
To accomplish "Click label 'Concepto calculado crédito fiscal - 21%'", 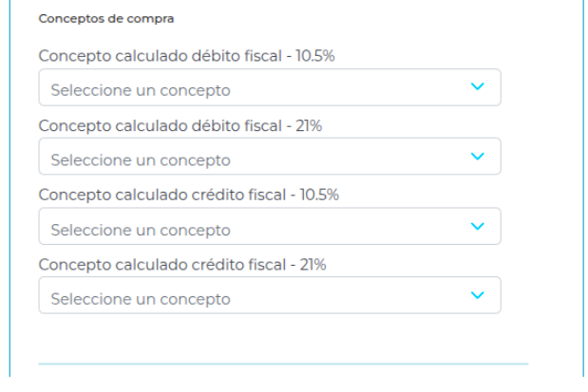I will point(181,264).
